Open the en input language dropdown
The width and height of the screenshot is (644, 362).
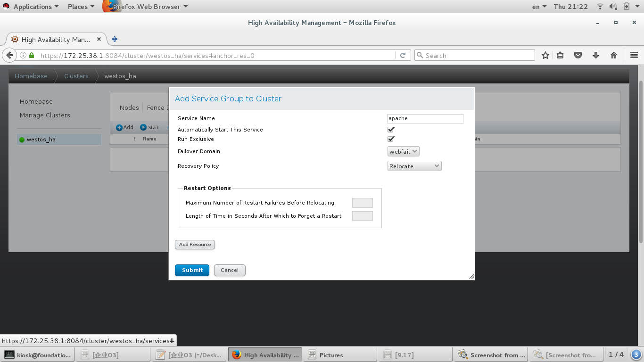pos(539,7)
